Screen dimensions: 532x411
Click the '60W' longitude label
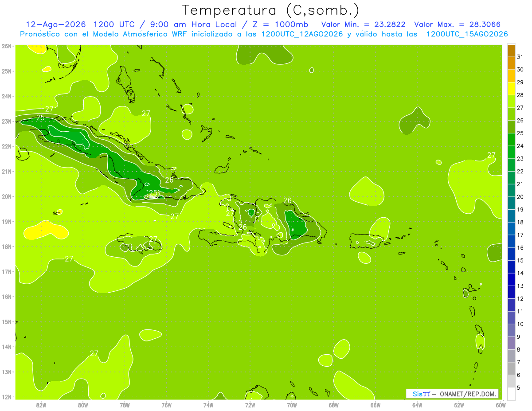[x=501, y=405]
